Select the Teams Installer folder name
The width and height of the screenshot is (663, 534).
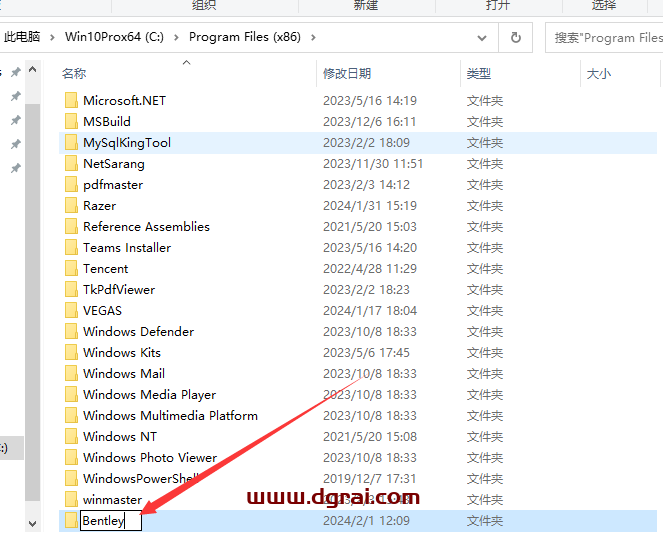pyautogui.click(x=127, y=247)
